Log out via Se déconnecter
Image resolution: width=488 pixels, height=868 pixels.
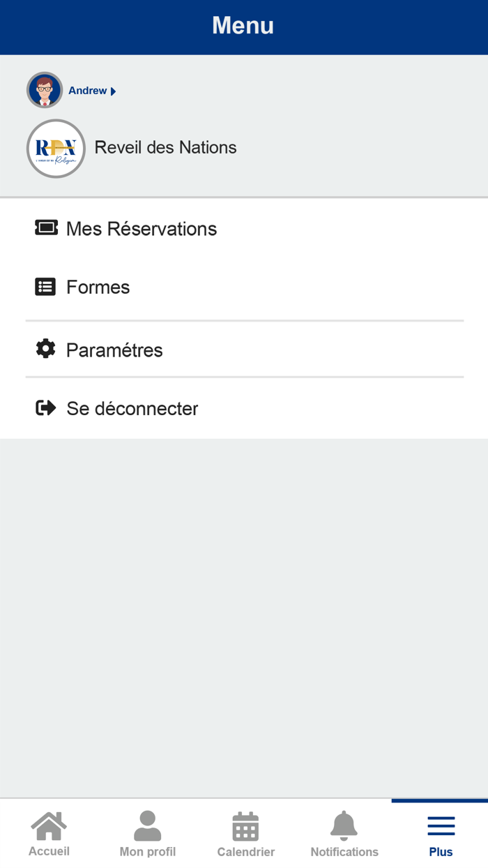pos(132,408)
